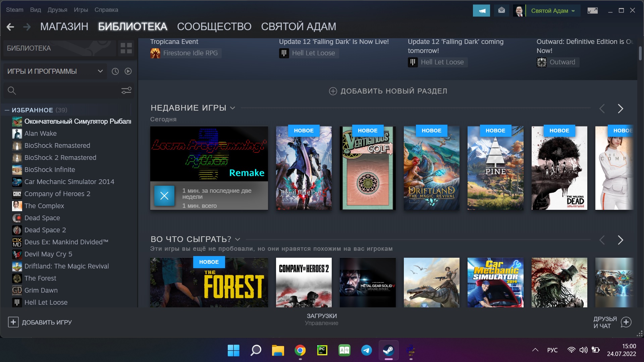The image size is (644, 362).
Task: Click Добавить новый раздел button
Action: coord(388,91)
